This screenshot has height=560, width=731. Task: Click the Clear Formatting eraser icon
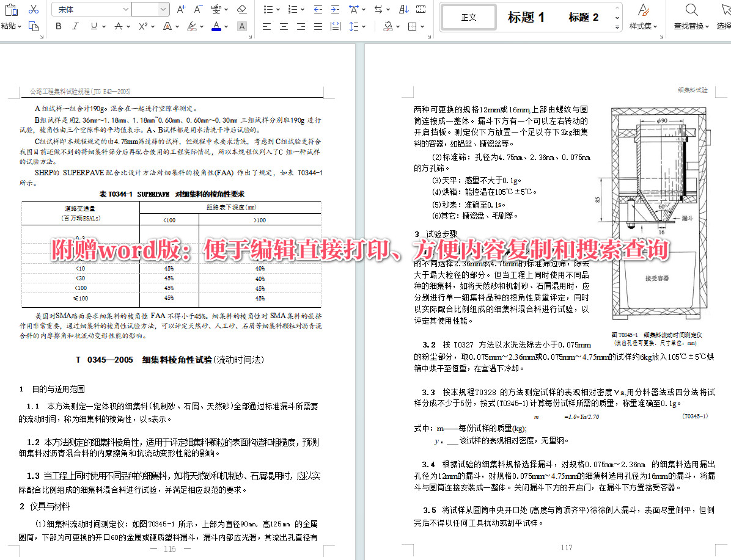pyautogui.click(x=241, y=9)
